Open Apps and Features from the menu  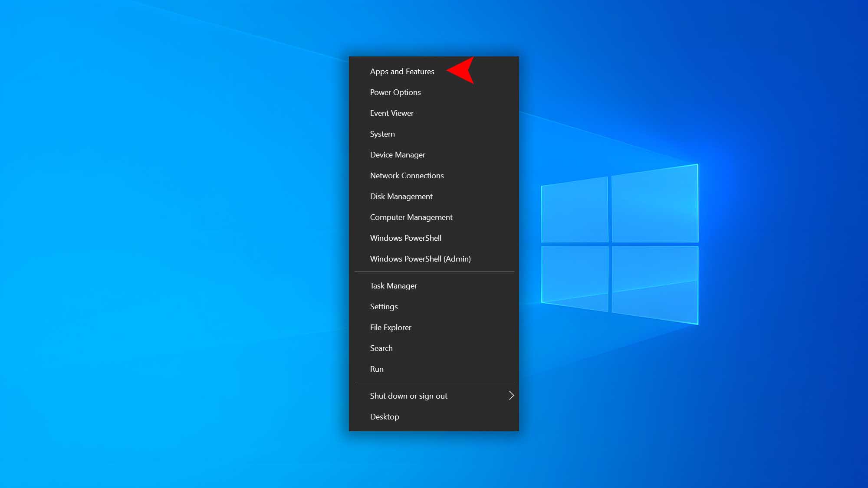pos(434,72)
